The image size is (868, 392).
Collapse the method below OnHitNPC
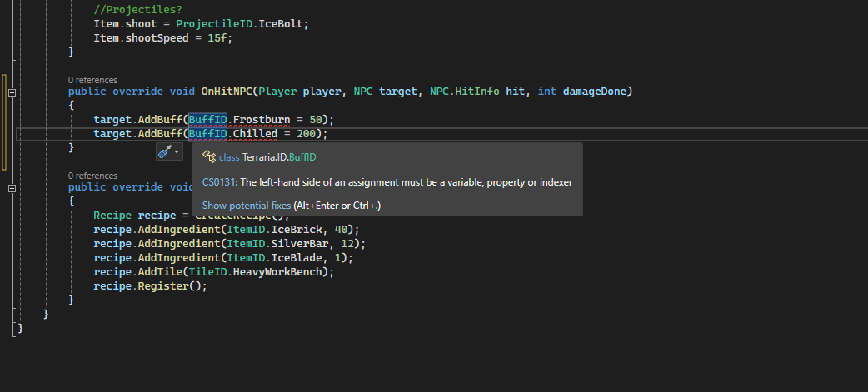pyautogui.click(x=12, y=189)
